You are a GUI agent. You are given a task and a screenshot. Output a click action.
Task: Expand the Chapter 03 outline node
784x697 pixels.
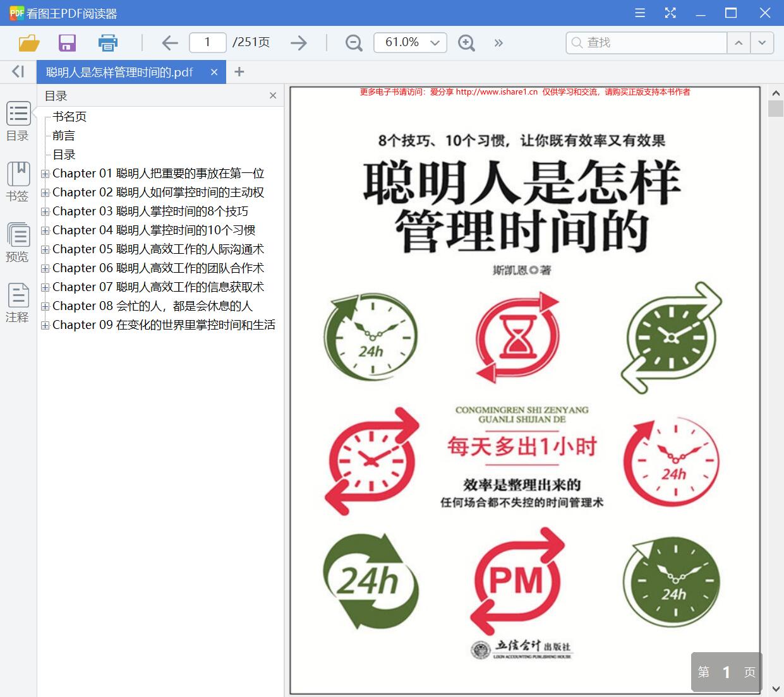(45, 211)
